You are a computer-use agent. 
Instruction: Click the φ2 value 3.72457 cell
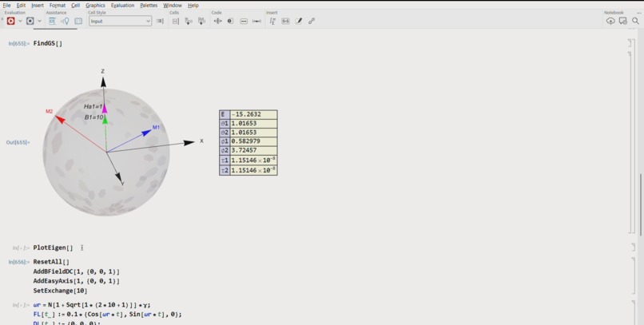click(253, 150)
